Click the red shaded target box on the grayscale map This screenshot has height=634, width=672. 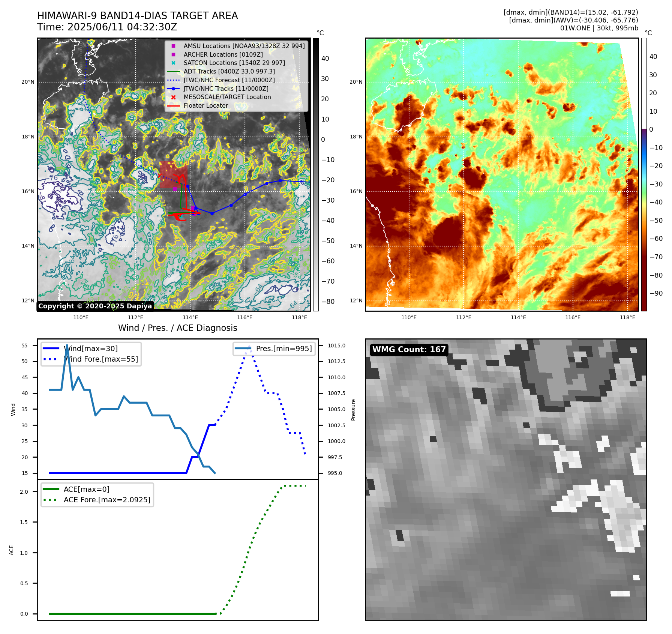174,175
